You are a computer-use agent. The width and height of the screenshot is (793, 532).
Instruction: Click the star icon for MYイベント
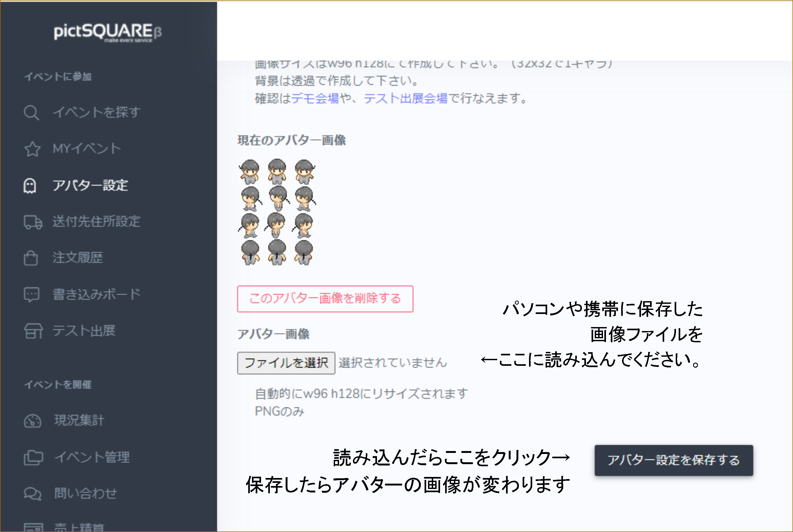coord(32,149)
